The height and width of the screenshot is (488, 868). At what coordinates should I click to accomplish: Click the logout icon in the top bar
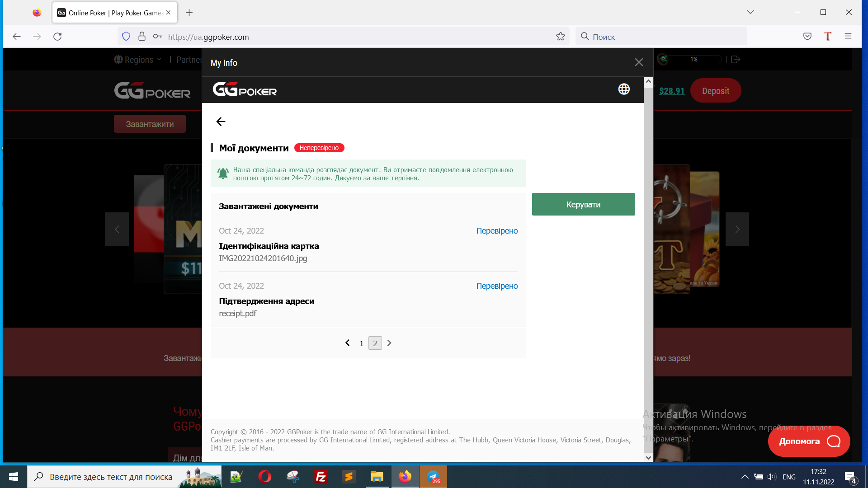pyautogui.click(x=736, y=59)
